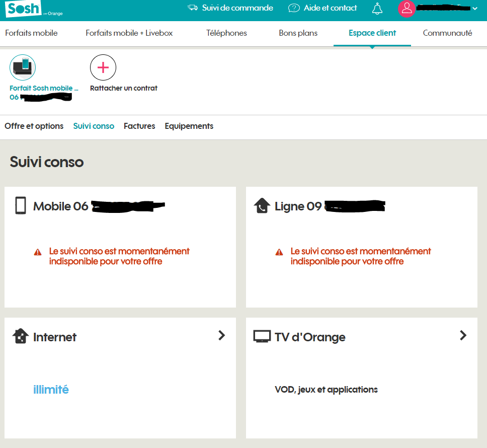This screenshot has width=487, height=448.
Task: Click the Internet house icon
Action: (20, 336)
